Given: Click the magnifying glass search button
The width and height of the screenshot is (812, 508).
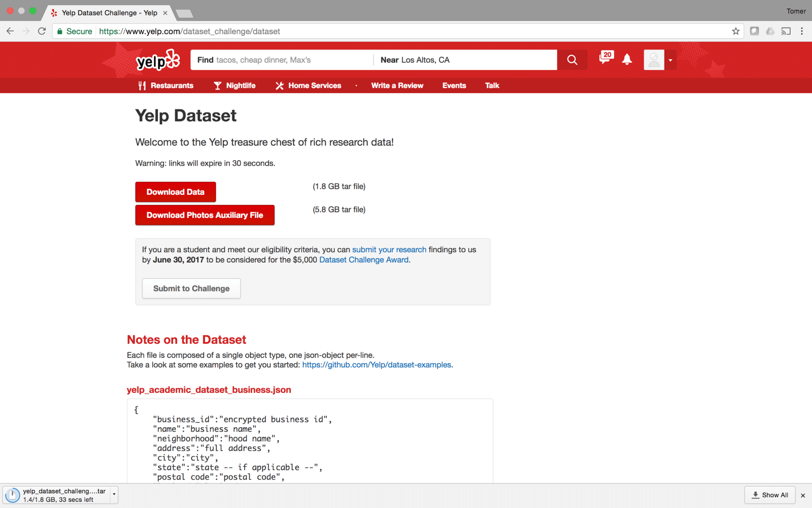Looking at the screenshot, I should [x=572, y=60].
